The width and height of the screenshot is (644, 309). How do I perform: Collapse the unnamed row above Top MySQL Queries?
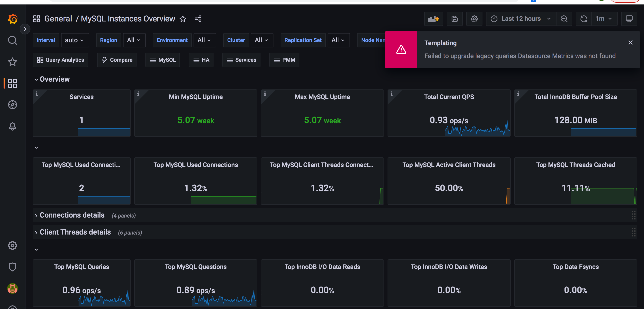point(36,250)
